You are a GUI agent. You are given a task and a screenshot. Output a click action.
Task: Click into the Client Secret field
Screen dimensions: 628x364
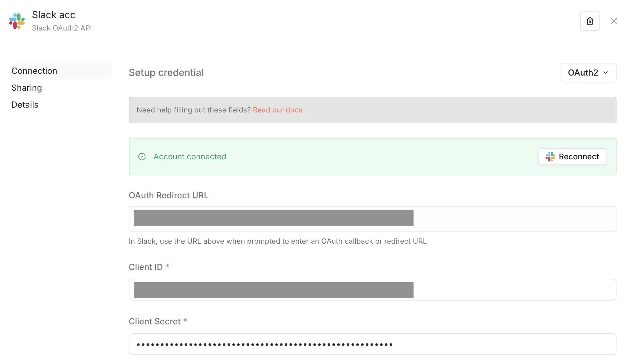pyautogui.click(x=372, y=344)
